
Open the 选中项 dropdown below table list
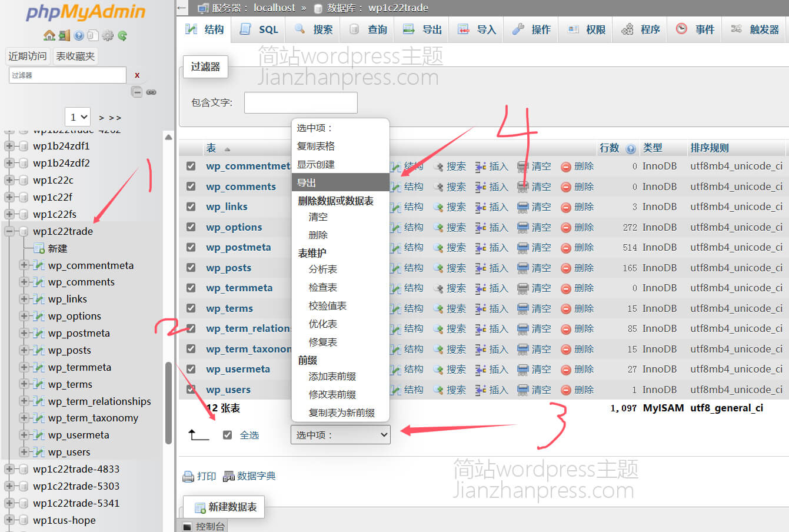340,435
